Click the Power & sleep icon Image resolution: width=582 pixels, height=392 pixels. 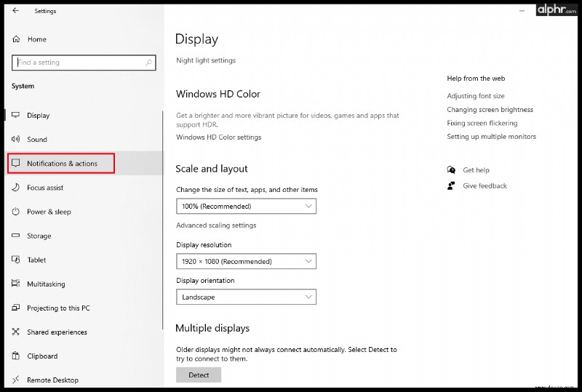pos(15,212)
